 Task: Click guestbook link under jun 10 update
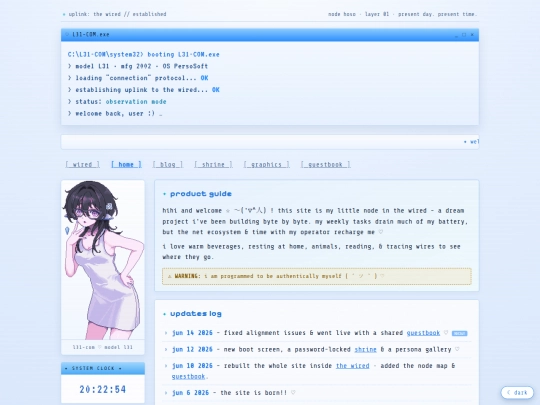click(x=188, y=376)
